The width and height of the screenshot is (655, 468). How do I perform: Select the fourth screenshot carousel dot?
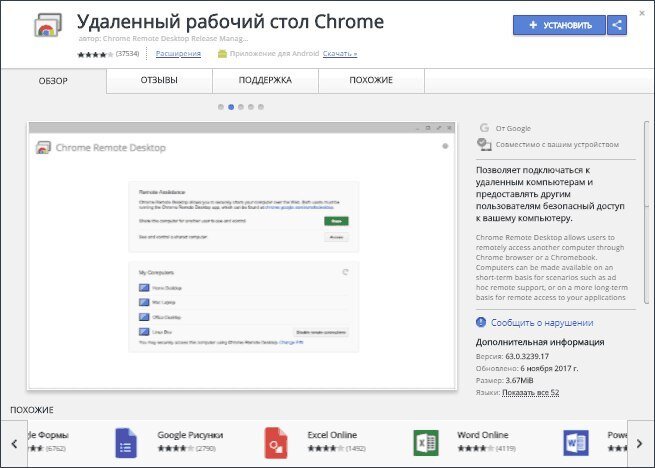point(251,107)
